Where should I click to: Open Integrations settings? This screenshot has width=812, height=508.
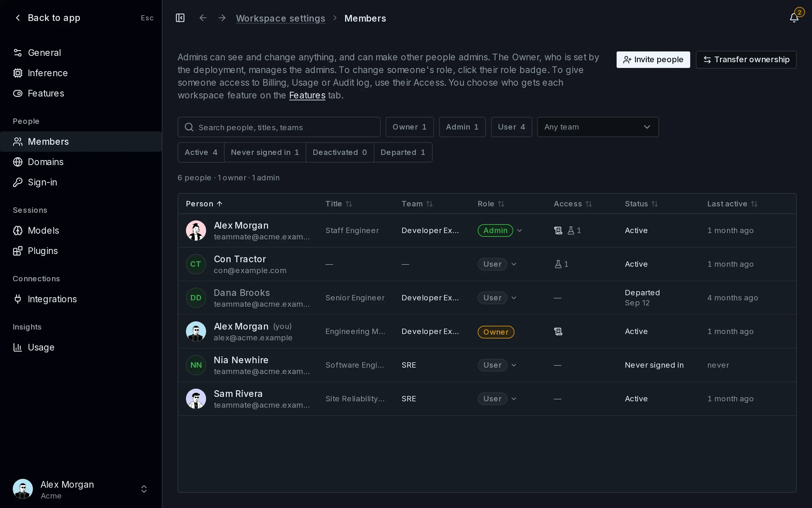click(81, 299)
